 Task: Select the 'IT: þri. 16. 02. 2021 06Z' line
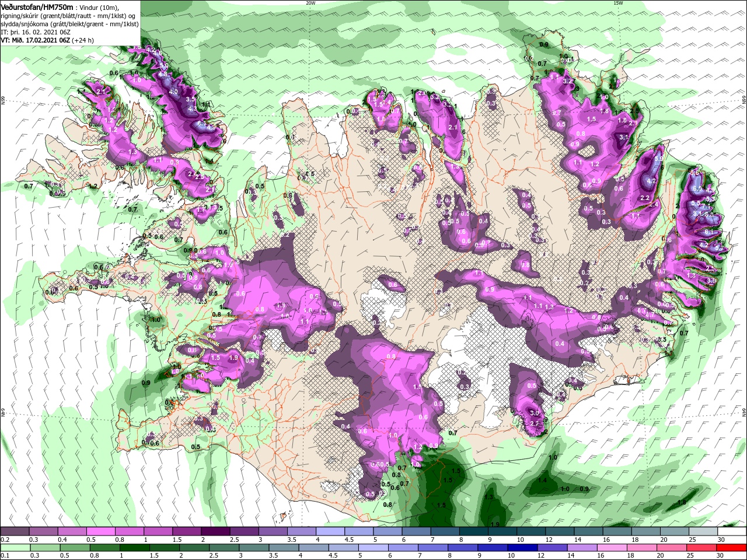tap(36, 32)
